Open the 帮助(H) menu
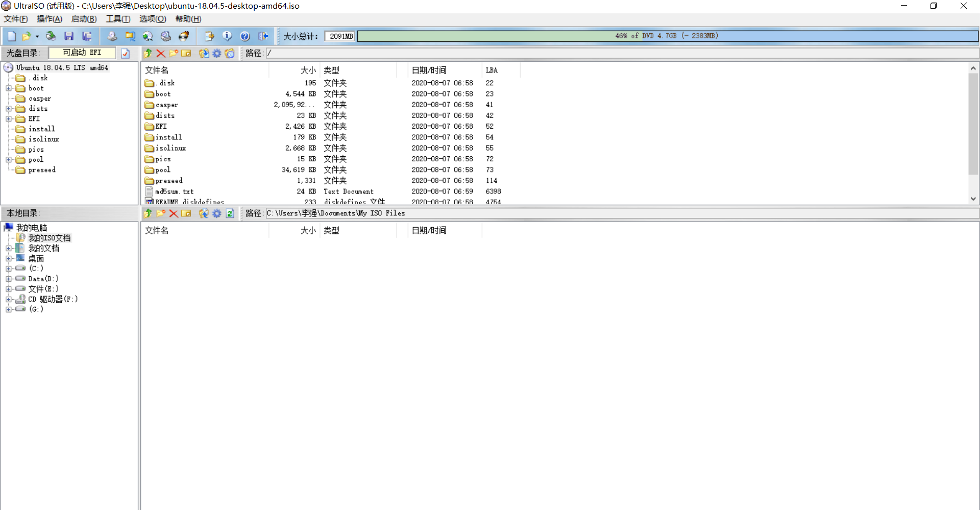The height and width of the screenshot is (510, 980). tap(188, 19)
